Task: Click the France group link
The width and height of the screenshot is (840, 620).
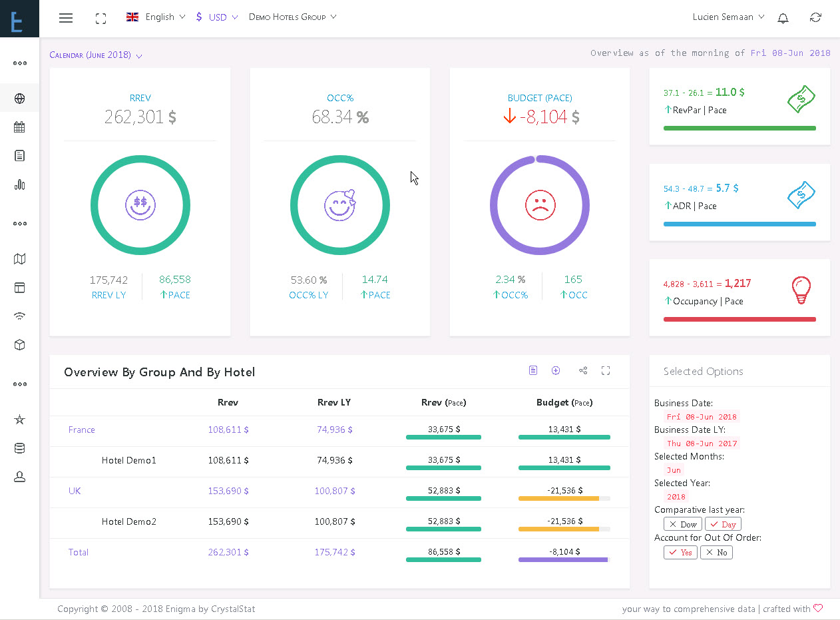Action: (x=82, y=430)
